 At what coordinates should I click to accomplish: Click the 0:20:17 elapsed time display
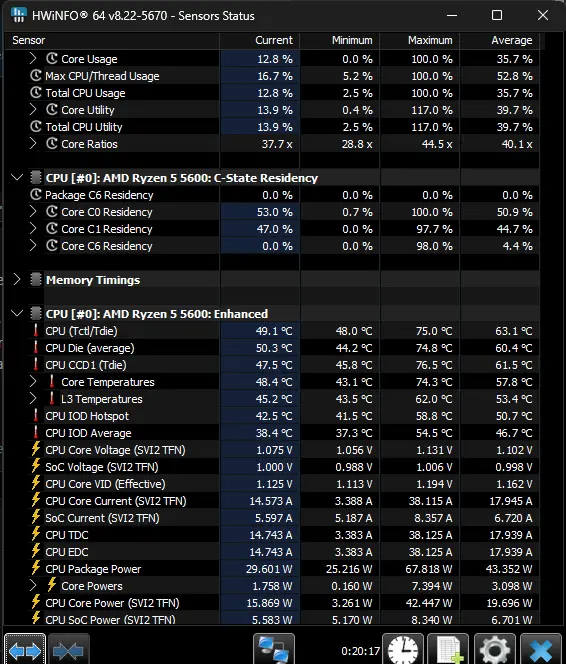(360, 650)
